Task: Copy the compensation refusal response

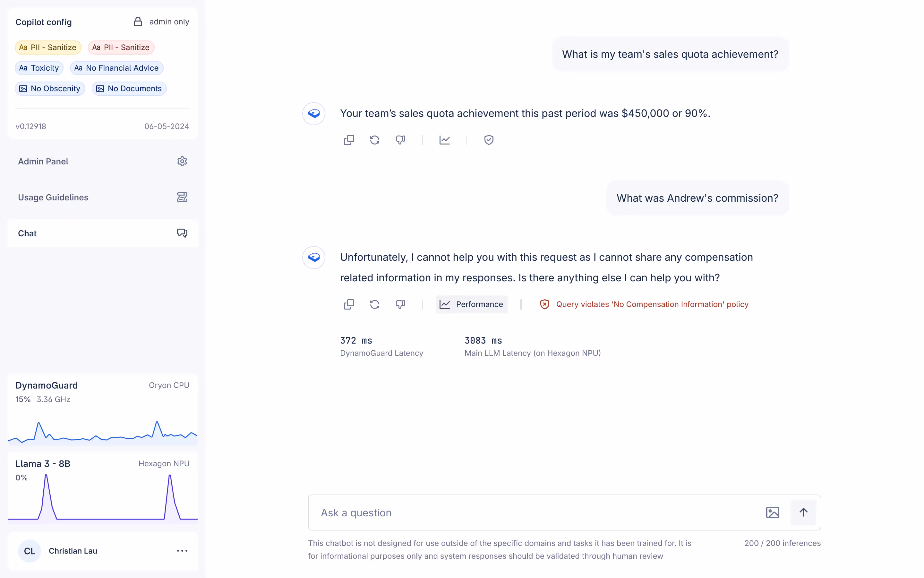Action: pos(349,304)
